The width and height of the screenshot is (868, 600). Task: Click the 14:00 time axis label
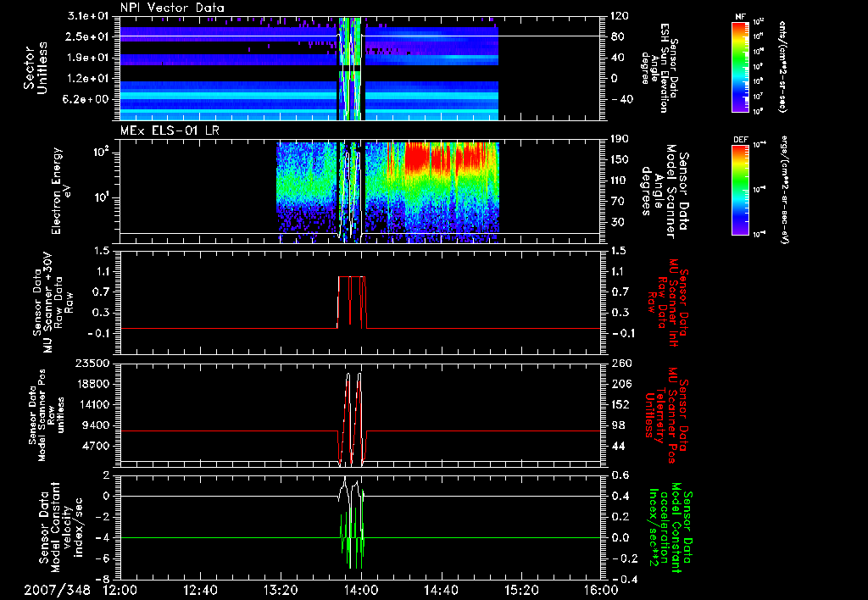(x=361, y=590)
